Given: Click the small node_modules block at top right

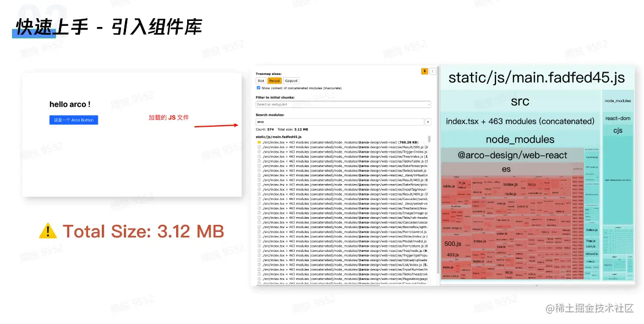Looking at the screenshot, I should click(618, 101).
